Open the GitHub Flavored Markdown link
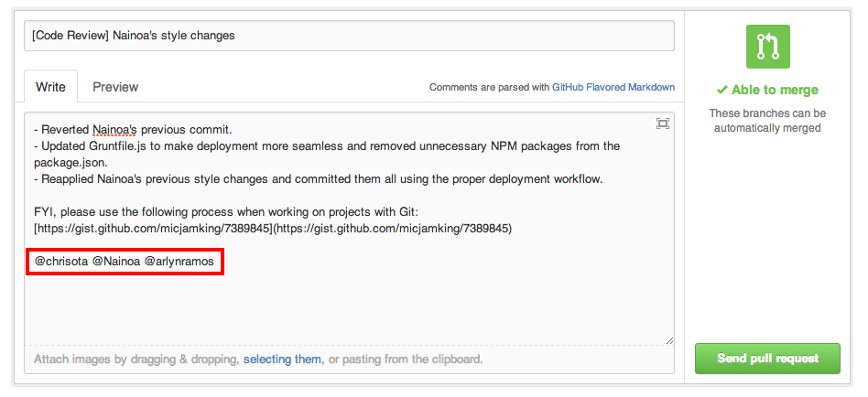 (613, 88)
